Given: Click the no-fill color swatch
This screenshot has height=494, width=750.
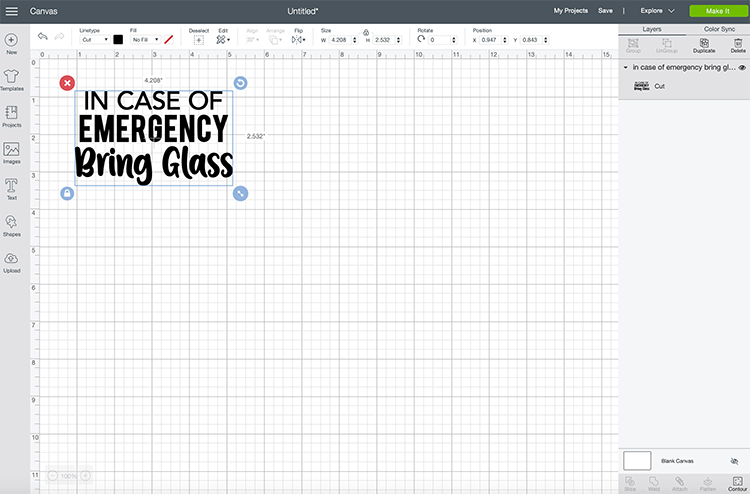Looking at the screenshot, I should tap(168, 40).
